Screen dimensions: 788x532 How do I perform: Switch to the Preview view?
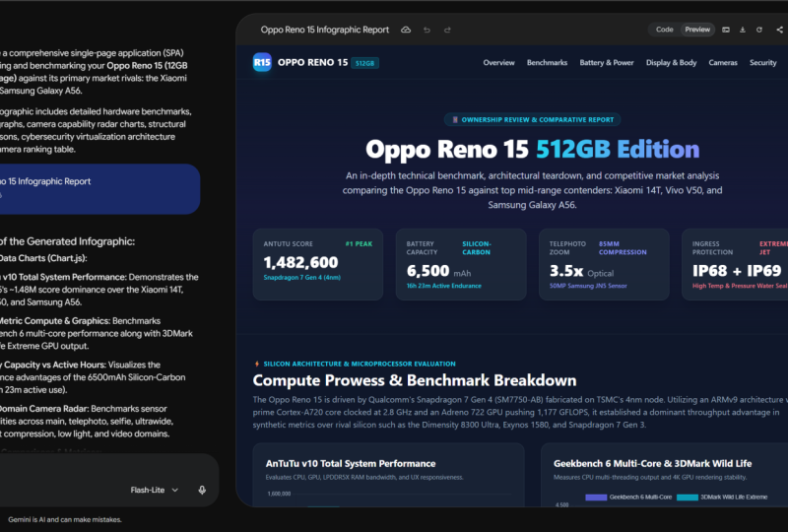tap(697, 30)
